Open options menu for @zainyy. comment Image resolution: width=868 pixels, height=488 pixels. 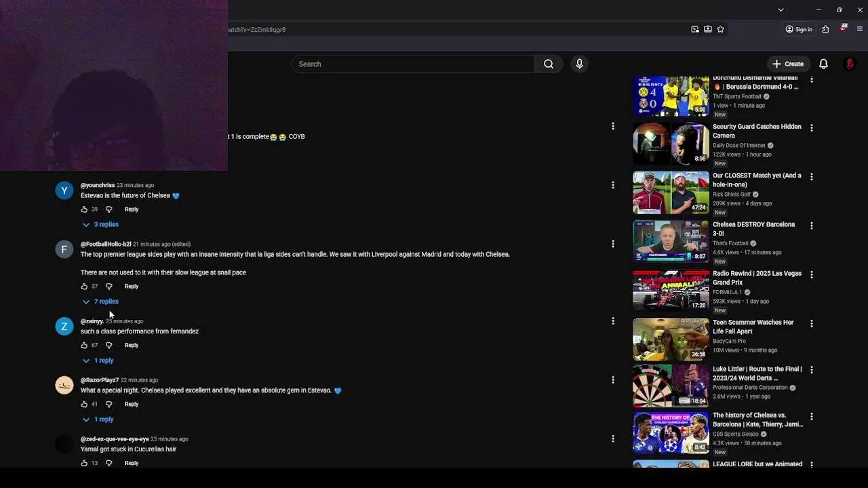pos(612,321)
